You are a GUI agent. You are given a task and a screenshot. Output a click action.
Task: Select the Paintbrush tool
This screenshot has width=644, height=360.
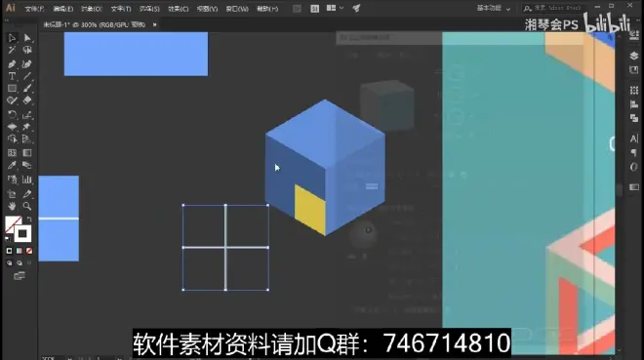[x=27, y=88]
